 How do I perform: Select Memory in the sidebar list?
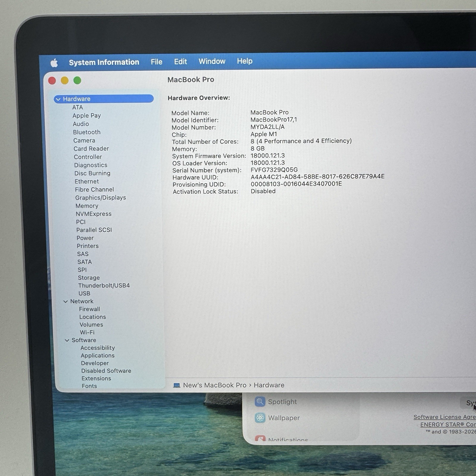point(87,206)
